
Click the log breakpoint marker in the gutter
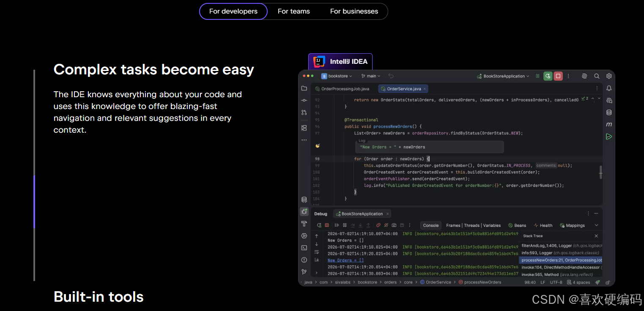tap(318, 146)
